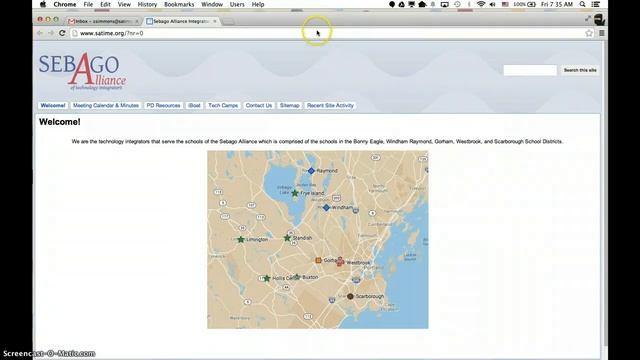Click the site search text field

click(x=530, y=70)
